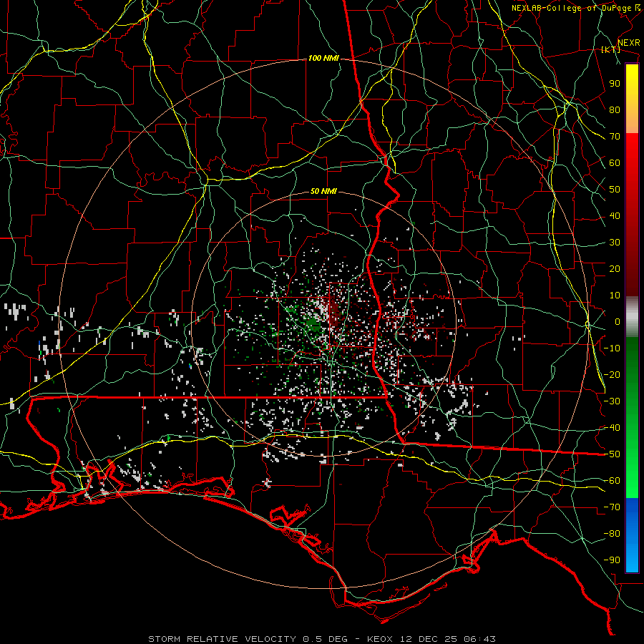Click the -90 value on the velocity scale
644x644 pixels.
(612, 560)
